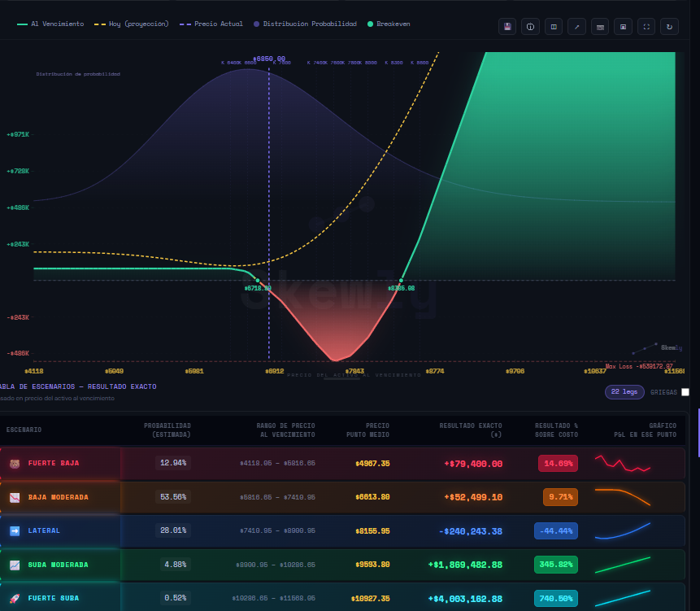The width and height of the screenshot is (700, 611).
Task: Click the PRECIO PUNTO MEDIO column header
Action: tap(367, 430)
